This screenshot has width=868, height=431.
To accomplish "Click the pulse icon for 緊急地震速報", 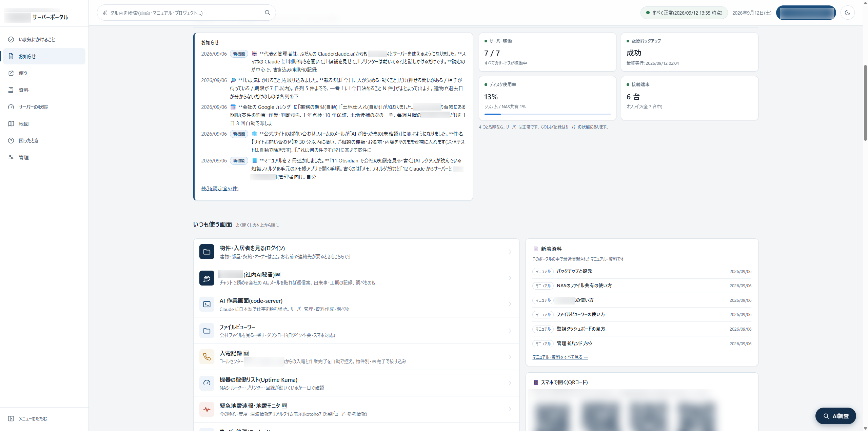I will 207,409.
